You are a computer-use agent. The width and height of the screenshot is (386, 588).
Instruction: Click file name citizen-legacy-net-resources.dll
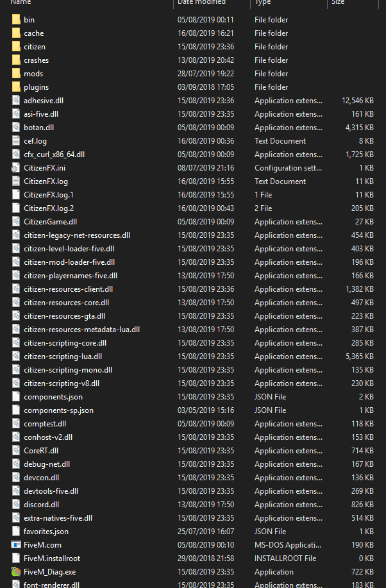click(x=77, y=235)
